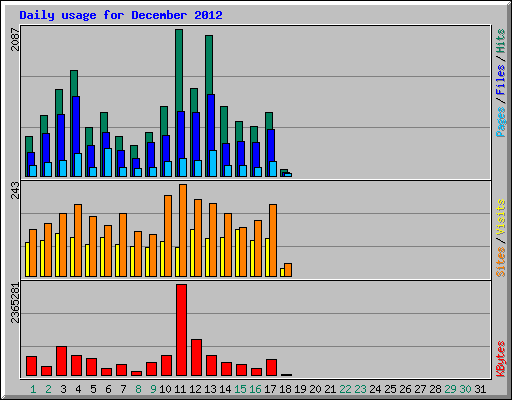This screenshot has width=512, height=400.
Task: Select day 30 on the x-axis
Action: click(465, 389)
